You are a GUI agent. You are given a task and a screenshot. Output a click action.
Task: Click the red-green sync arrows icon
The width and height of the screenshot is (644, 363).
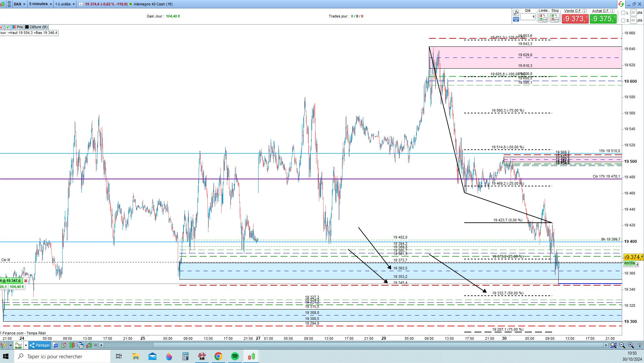[x=621, y=4]
